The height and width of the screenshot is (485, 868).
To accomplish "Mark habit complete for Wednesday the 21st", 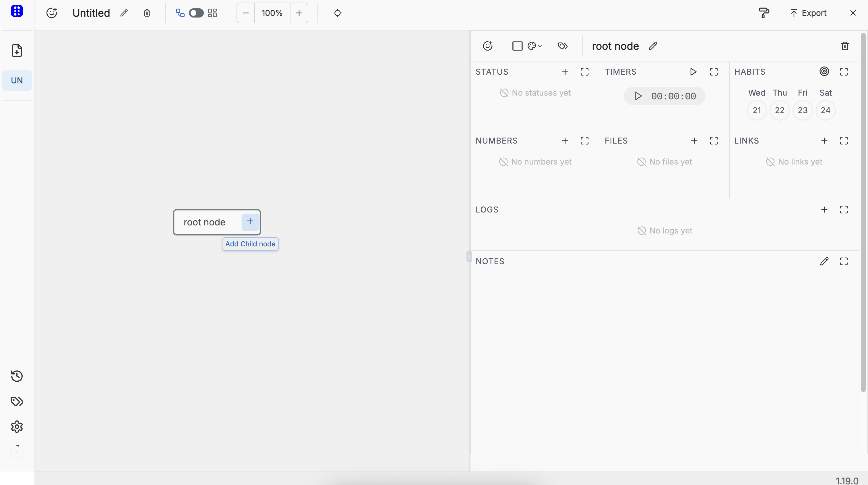I will [756, 110].
